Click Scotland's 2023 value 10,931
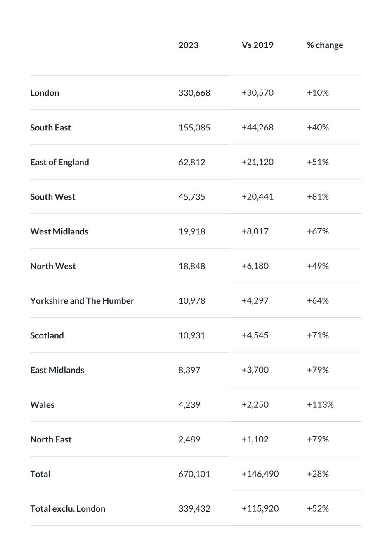392x548 pixels. point(191,335)
